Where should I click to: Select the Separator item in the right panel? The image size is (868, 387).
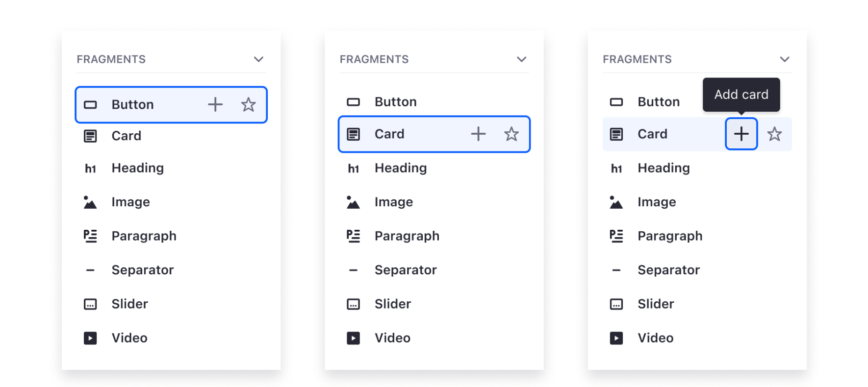(668, 270)
